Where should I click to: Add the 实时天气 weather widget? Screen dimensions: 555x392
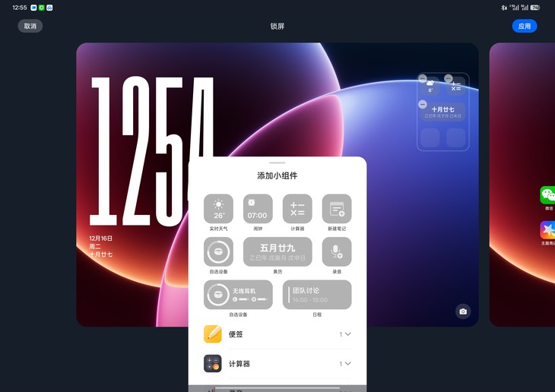click(x=218, y=209)
